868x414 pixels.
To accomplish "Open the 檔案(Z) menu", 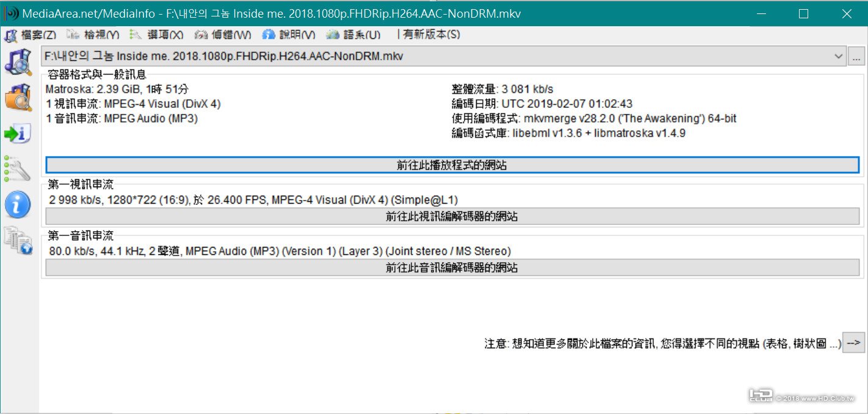I will [30, 35].
